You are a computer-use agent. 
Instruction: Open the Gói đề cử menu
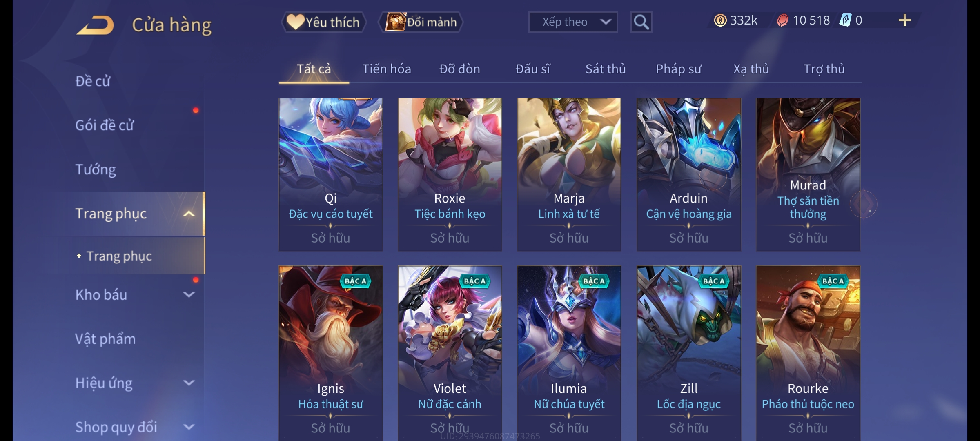pyautogui.click(x=104, y=125)
